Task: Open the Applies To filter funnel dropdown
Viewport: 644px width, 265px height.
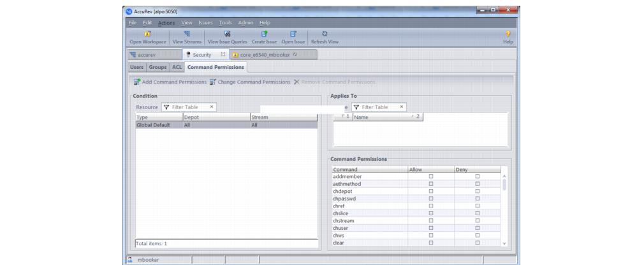Action: (356, 107)
